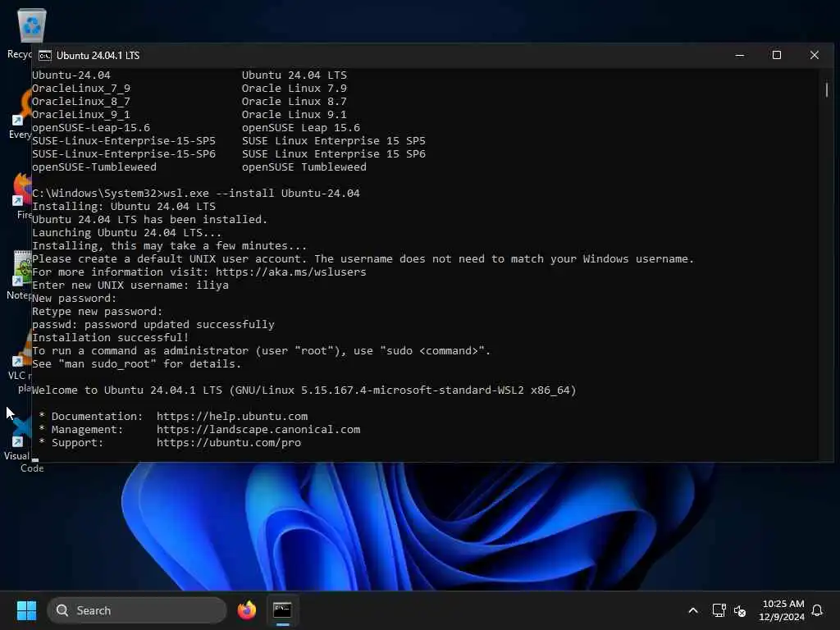The width and height of the screenshot is (840, 630).
Task: Maximize the Ubuntu 24.04.1 LTS window
Action: 776,55
